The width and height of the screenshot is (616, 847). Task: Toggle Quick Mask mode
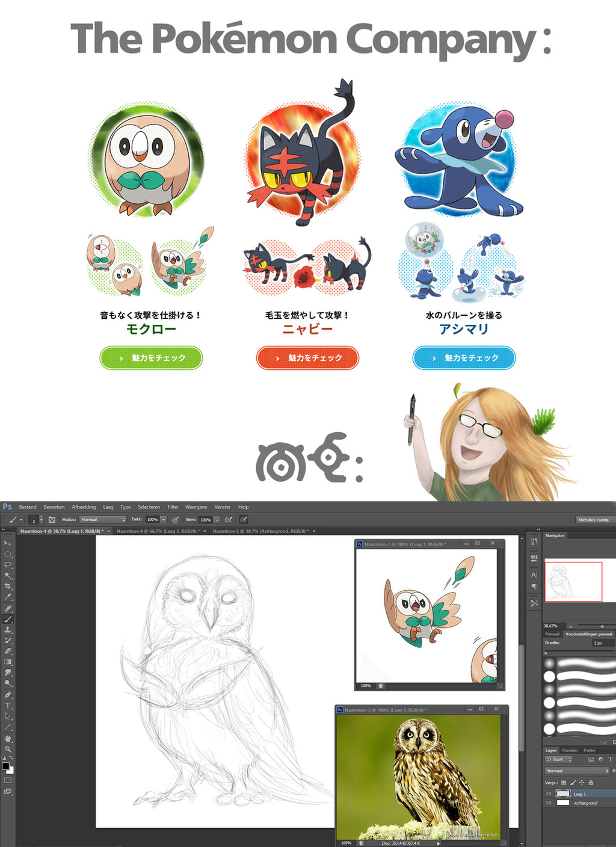point(8,780)
